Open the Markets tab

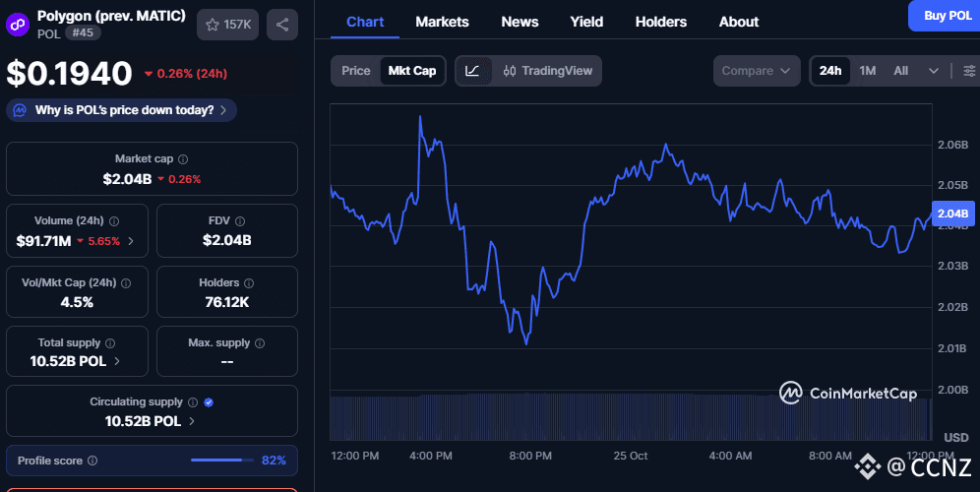pos(442,22)
